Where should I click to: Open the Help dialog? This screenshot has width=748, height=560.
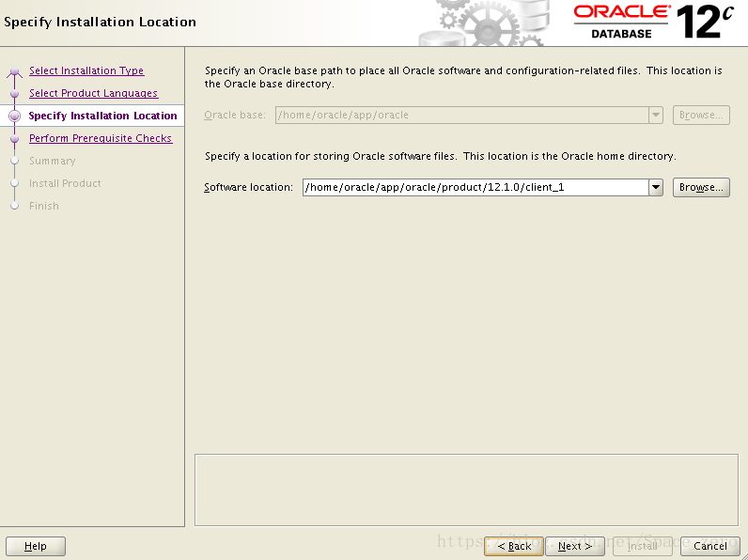pyautogui.click(x=36, y=546)
